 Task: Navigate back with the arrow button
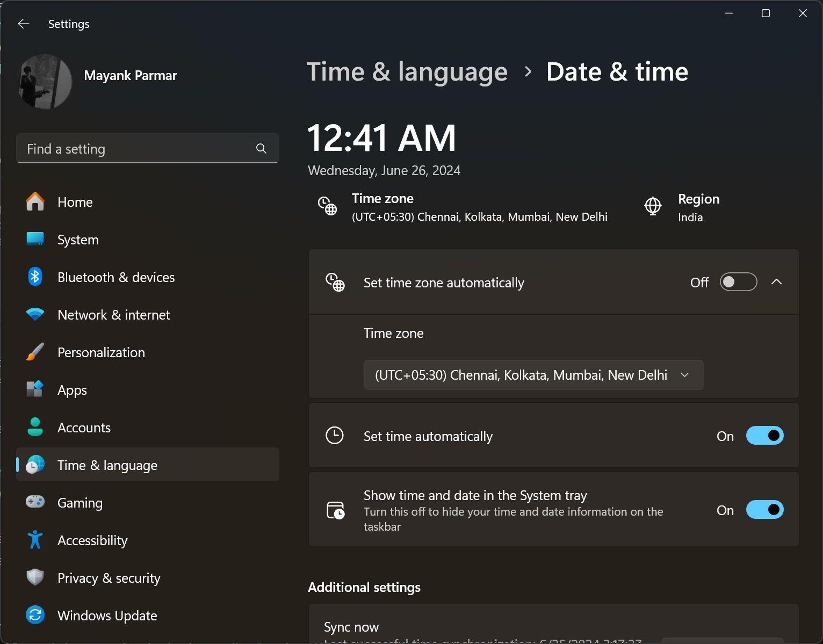24,24
